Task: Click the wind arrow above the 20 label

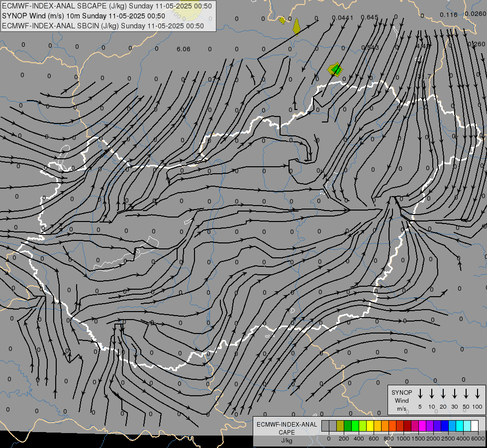Action: (443, 394)
